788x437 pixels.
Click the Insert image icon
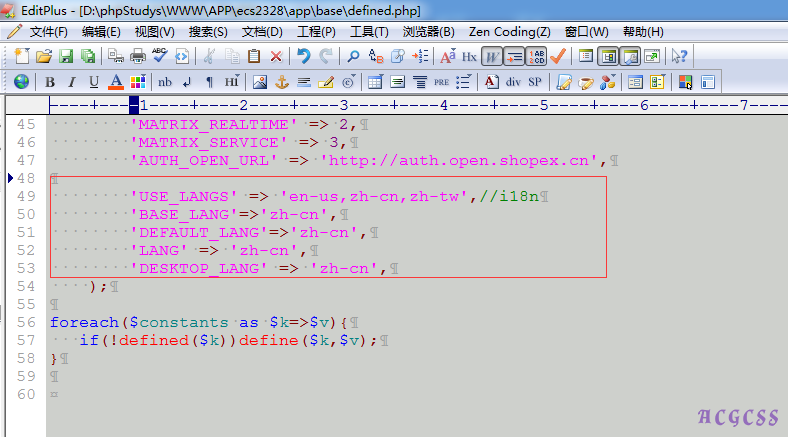(260, 81)
